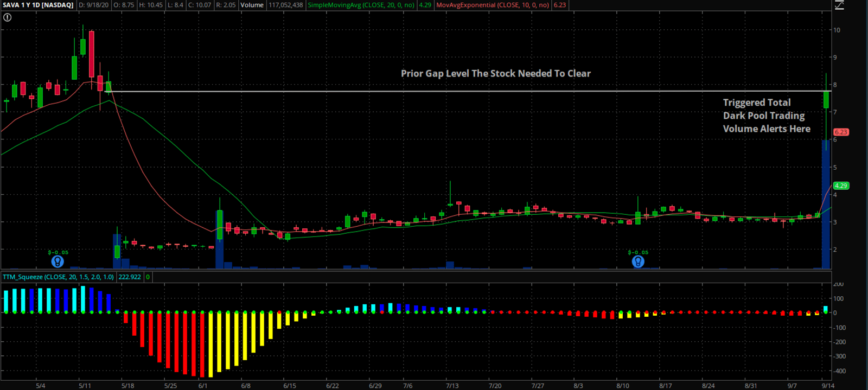Click the C: 10.07 close value

pos(200,5)
